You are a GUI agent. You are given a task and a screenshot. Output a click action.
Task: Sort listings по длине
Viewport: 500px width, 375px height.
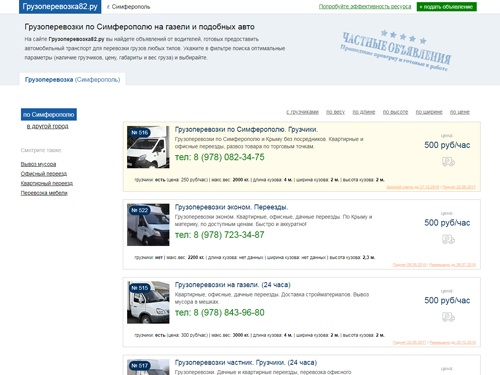click(364, 112)
